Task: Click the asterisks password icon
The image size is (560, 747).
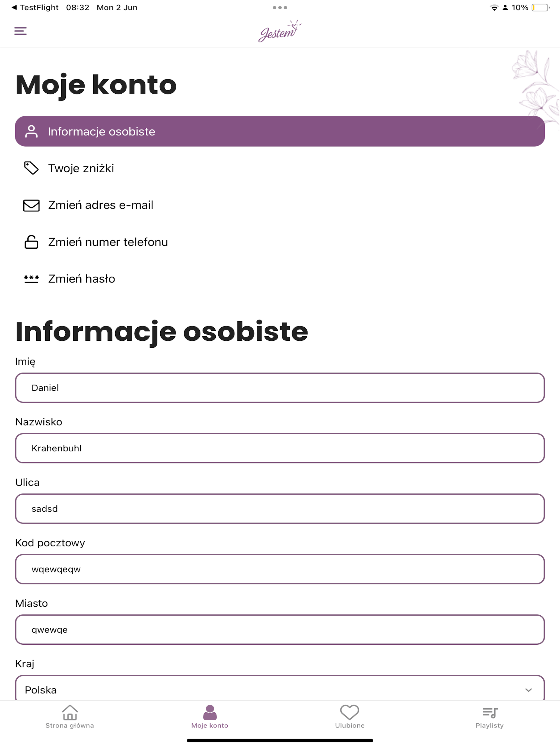Action: pyautogui.click(x=31, y=279)
